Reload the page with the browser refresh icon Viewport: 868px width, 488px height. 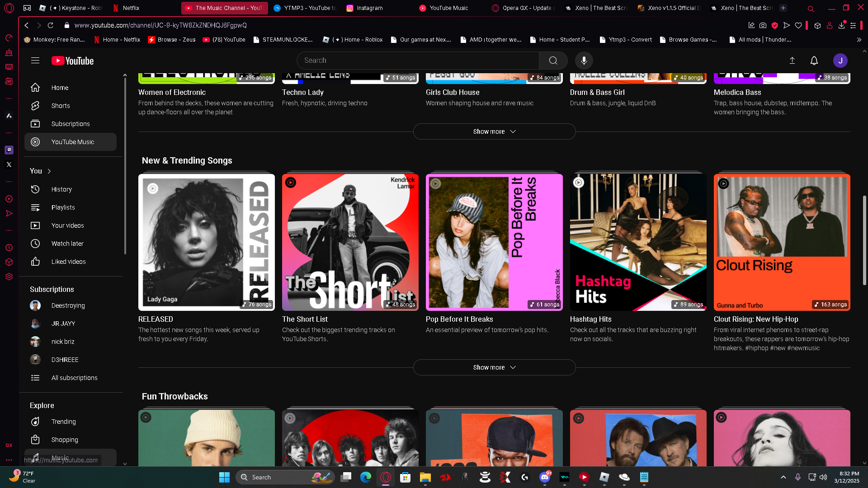point(51,25)
